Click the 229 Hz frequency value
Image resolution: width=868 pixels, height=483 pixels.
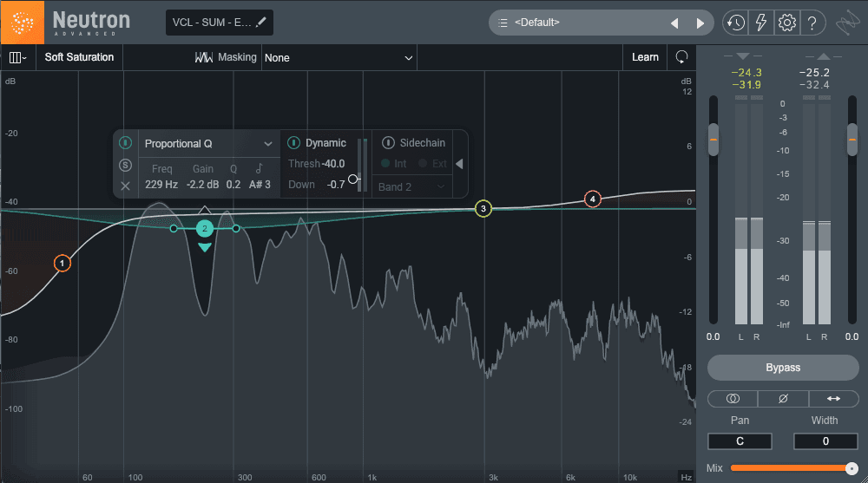pos(161,185)
